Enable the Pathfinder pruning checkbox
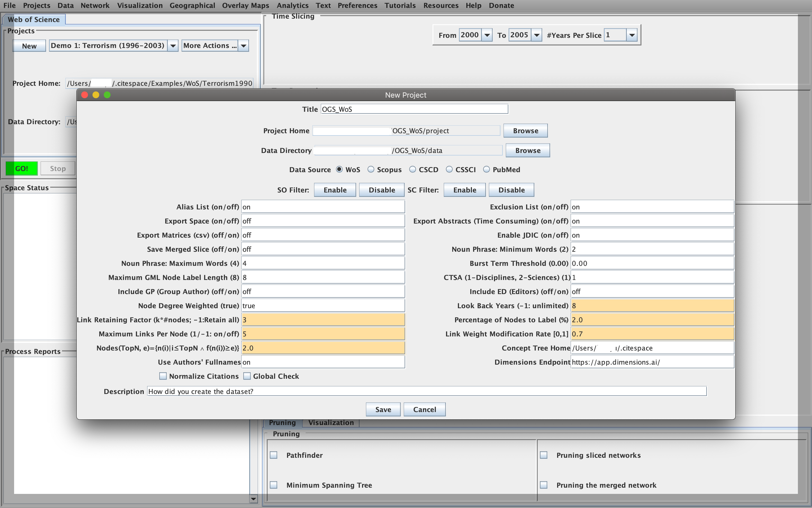 click(274, 455)
